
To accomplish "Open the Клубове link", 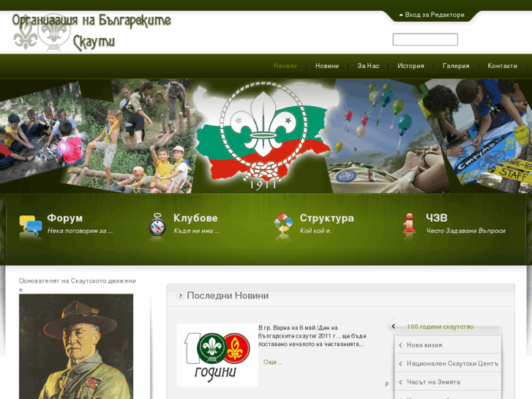I will point(195,218).
